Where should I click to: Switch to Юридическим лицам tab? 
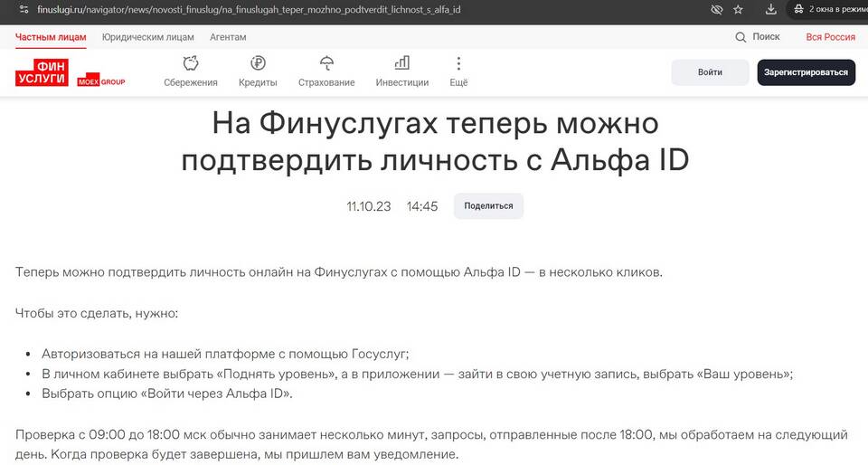pyautogui.click(x=148, y=37)
